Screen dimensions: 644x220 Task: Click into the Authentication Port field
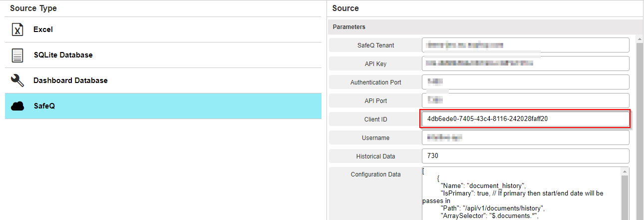(526, 82)
